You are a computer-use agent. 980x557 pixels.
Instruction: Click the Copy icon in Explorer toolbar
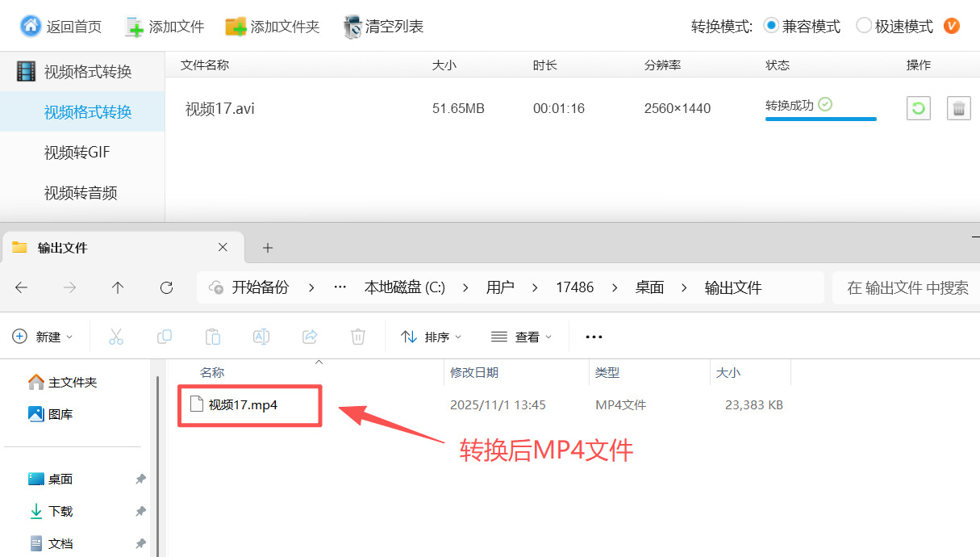165,337
